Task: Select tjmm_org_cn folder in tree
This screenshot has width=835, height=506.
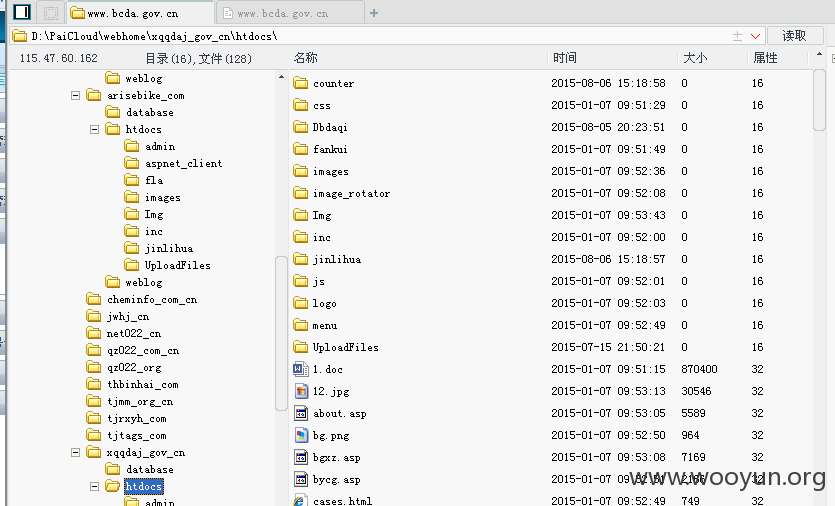Action: 140,402
